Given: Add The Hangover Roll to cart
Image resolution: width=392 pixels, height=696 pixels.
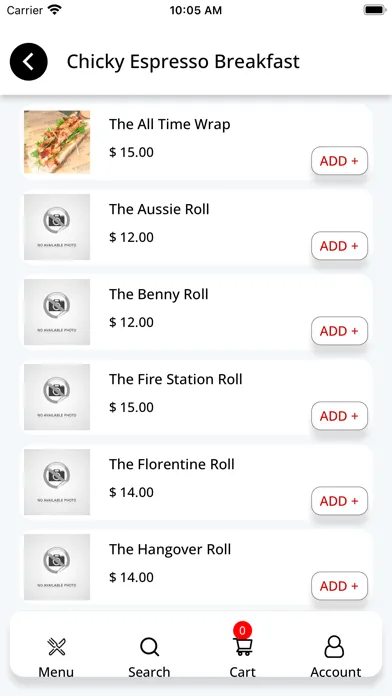Looking at the screenshot, I should [x=340, y=586].
